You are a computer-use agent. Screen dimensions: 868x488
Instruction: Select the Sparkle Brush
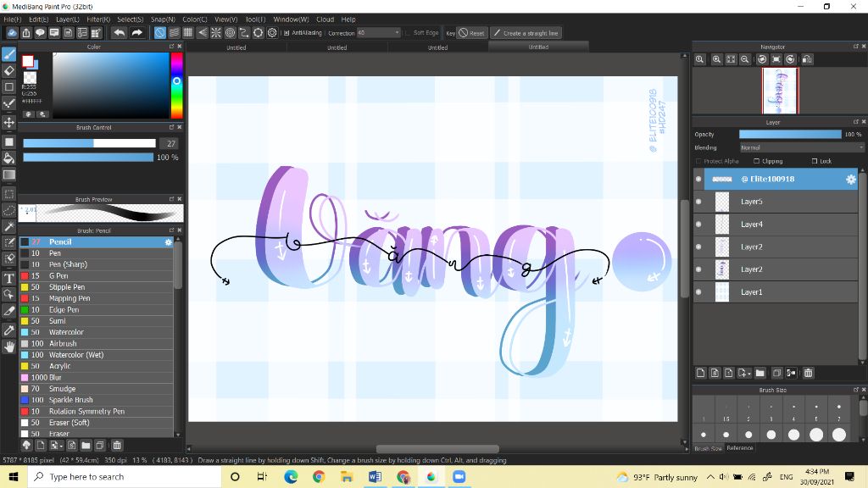(97, 400)
